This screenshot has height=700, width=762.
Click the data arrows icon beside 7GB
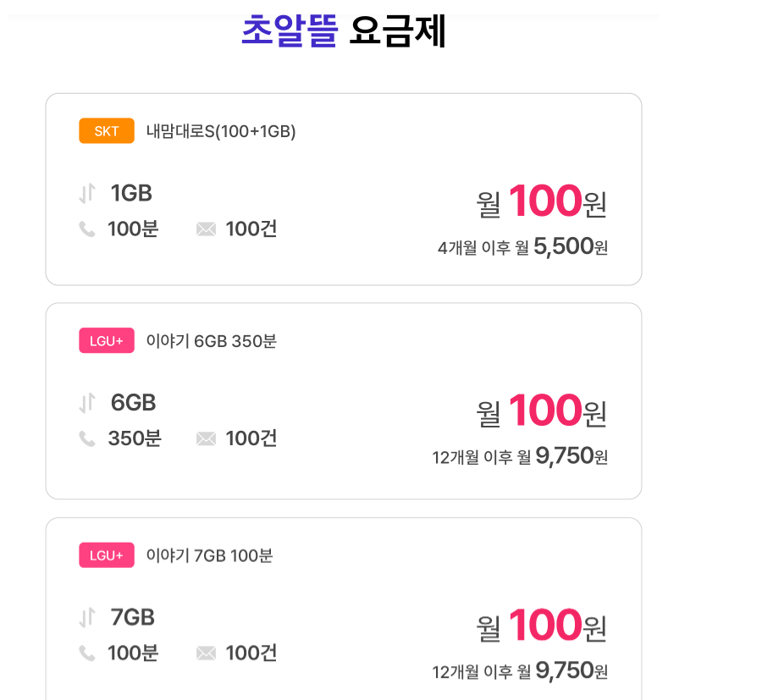point(87,618)
